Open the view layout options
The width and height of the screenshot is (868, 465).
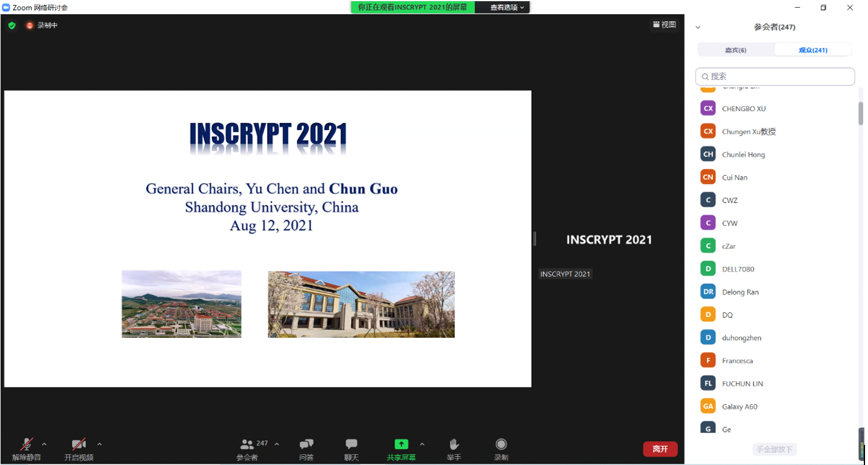coord(664,25)
